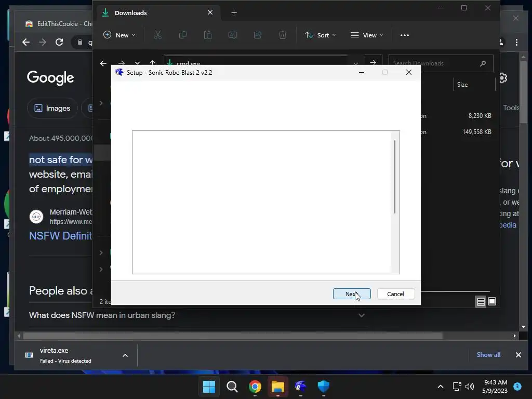
Task: Open the Sort dropdown in Explorer
Action: pos(320,35)
